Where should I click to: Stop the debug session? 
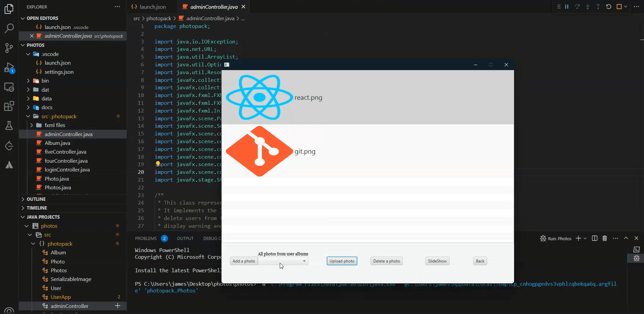pos(619,7)
